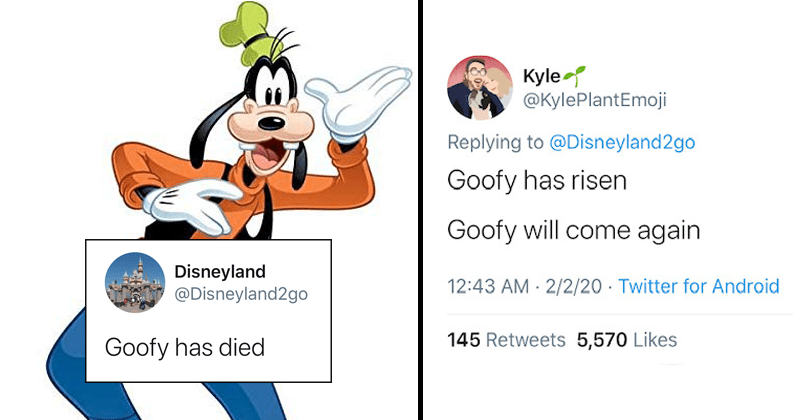
Task: Open the Kyle display name
Action: (x=541, y=76)
